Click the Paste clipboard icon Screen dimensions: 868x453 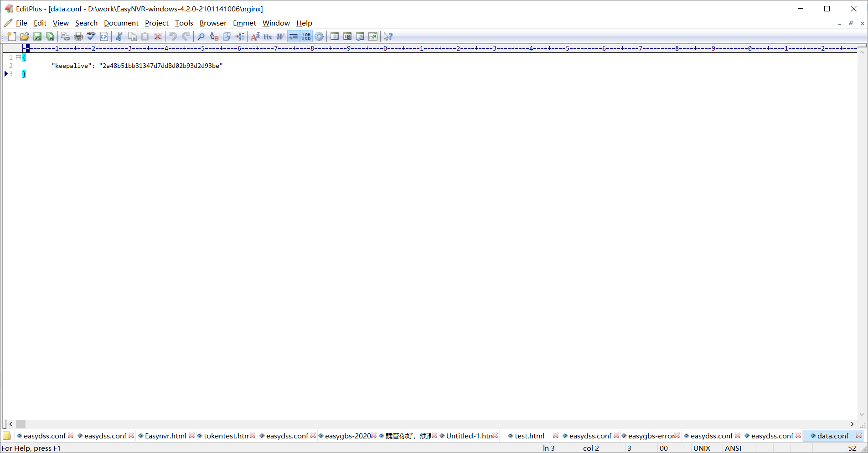coord(145,36)
